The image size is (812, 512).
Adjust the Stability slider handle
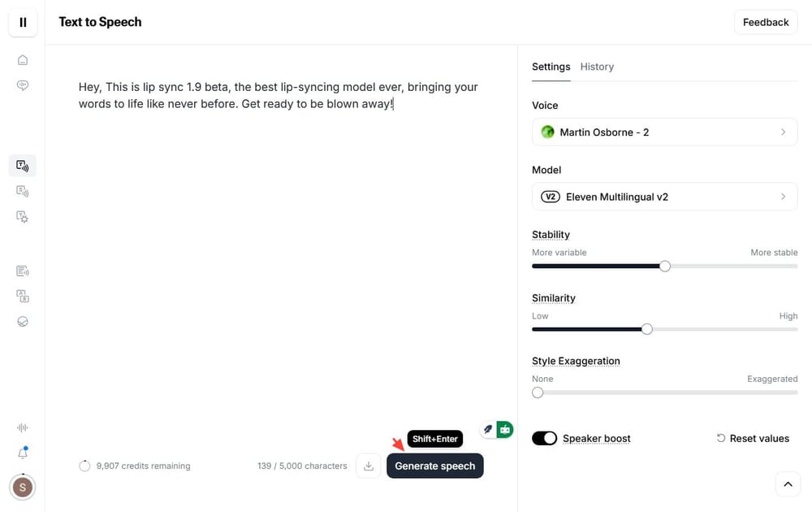665,266
